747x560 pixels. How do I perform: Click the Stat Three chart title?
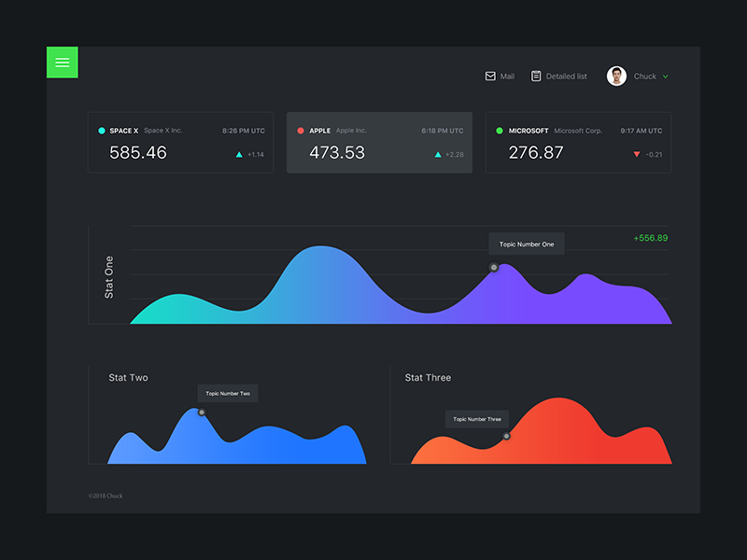428,378
